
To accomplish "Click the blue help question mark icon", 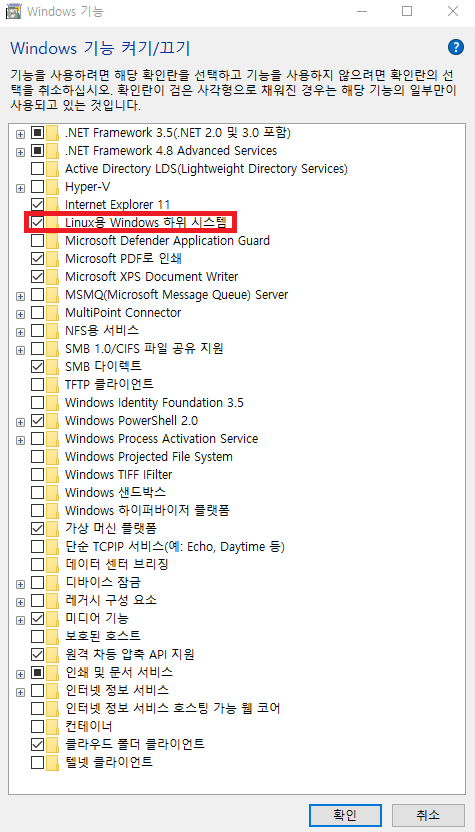I will click(x=456, y=47).
